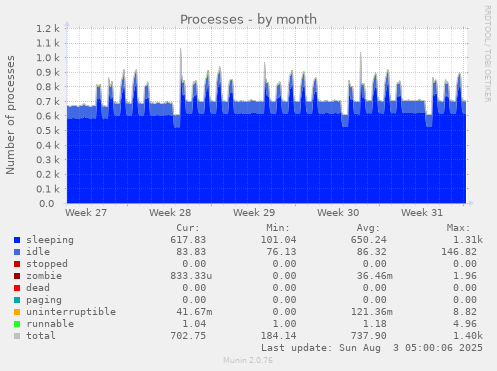The height and width of the screenshot is (371, 497).
Task: Click the zombie average value 36.46m
Action: pyautogui.click(x=375, y=276)
